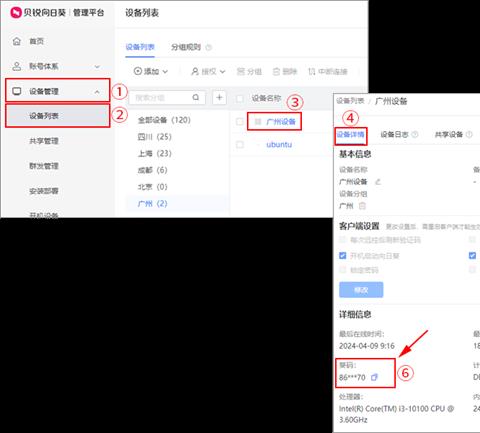480x433 pixels.
Task: Click 设备列表 breadcrumb in detail panel
Action: click(x=350, y=101)
